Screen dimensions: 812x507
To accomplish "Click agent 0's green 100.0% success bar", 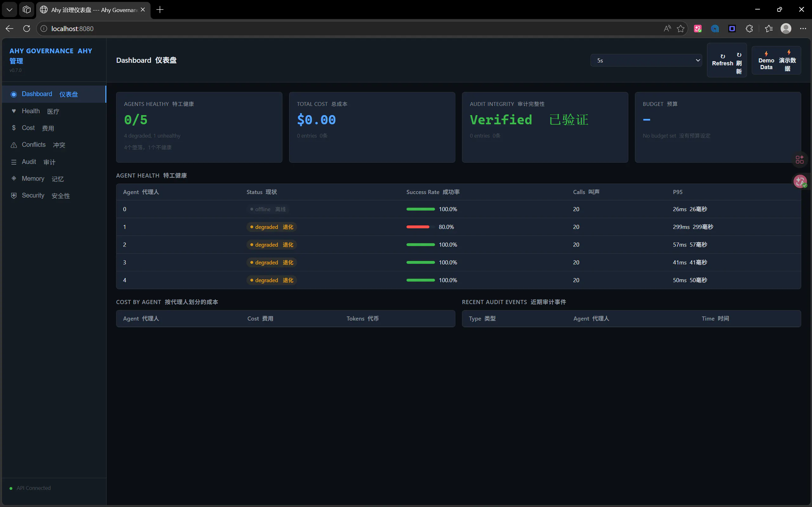I will click(x=420, y=209).
